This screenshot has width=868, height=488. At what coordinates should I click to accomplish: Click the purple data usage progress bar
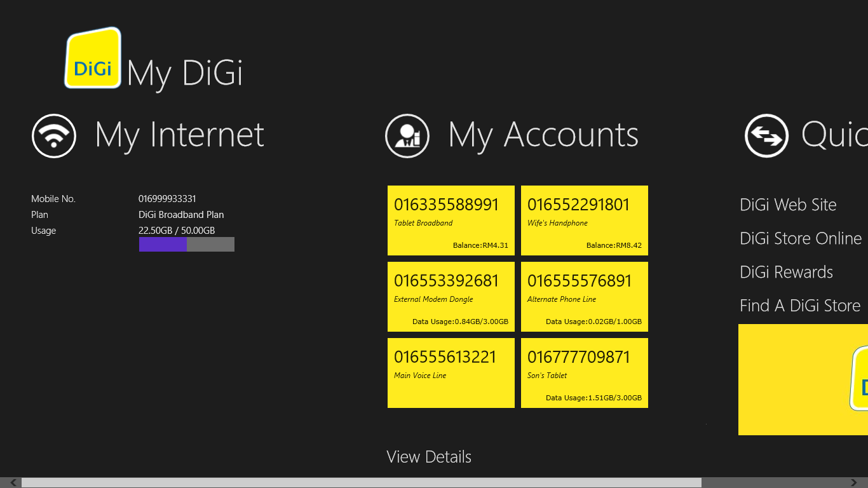point(187,244)
